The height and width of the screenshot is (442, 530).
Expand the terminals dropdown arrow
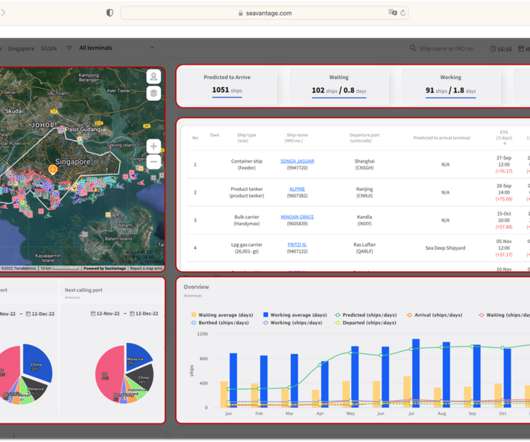click(x=152, y=48)
